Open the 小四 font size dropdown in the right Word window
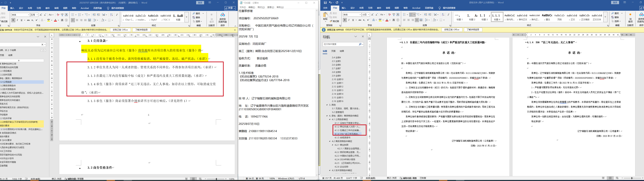 (369, 15)
